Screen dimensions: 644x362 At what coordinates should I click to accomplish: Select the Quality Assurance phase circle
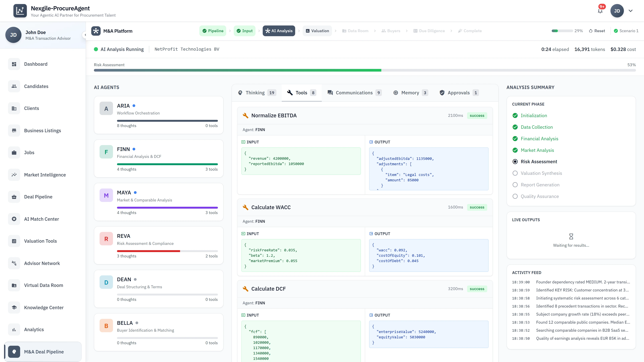tap(515, 196)
